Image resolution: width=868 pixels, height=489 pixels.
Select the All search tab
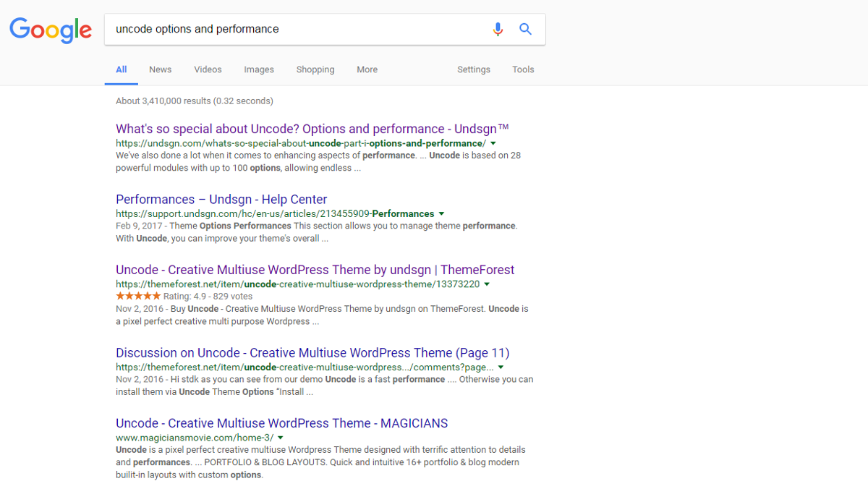tap(122, 69)
